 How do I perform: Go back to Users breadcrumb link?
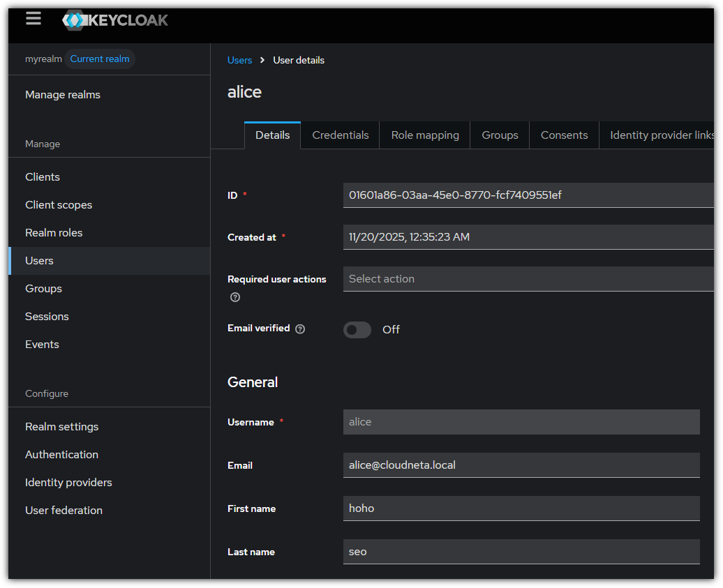(240, 61)
